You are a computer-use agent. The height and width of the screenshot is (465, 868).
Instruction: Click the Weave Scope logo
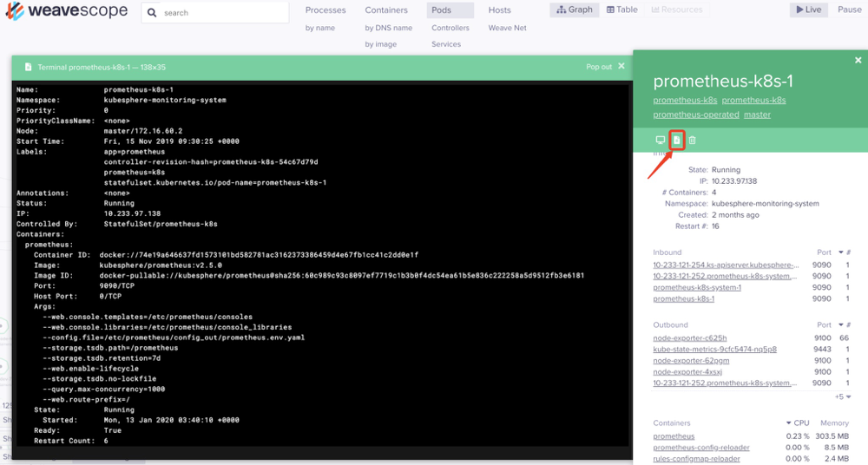(67, 10)
